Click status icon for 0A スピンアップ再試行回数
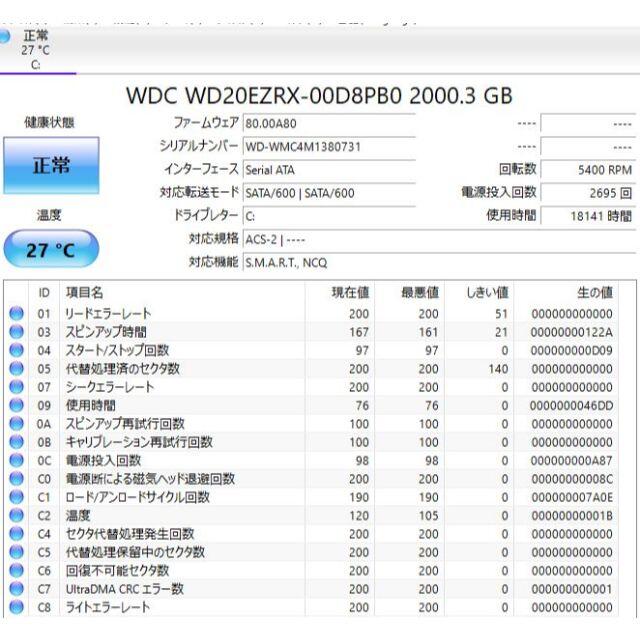Screen dimensions: 640x640 [17, 424]
